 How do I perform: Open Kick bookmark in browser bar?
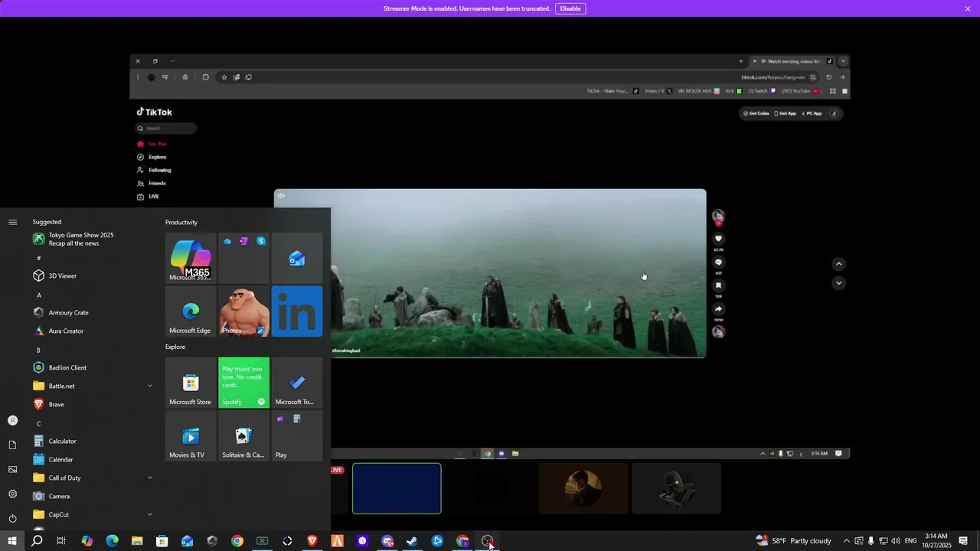click(x=734, y=91)
